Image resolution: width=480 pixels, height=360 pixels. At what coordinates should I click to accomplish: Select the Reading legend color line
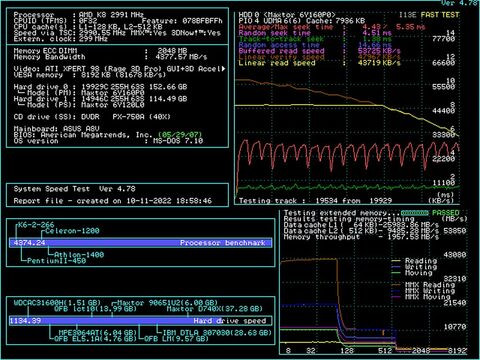(x=396, y=261)
